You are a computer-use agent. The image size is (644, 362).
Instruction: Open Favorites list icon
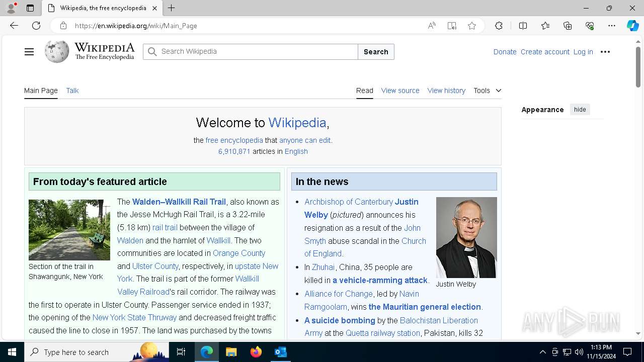pyautogui.click(x=545, y=26)
